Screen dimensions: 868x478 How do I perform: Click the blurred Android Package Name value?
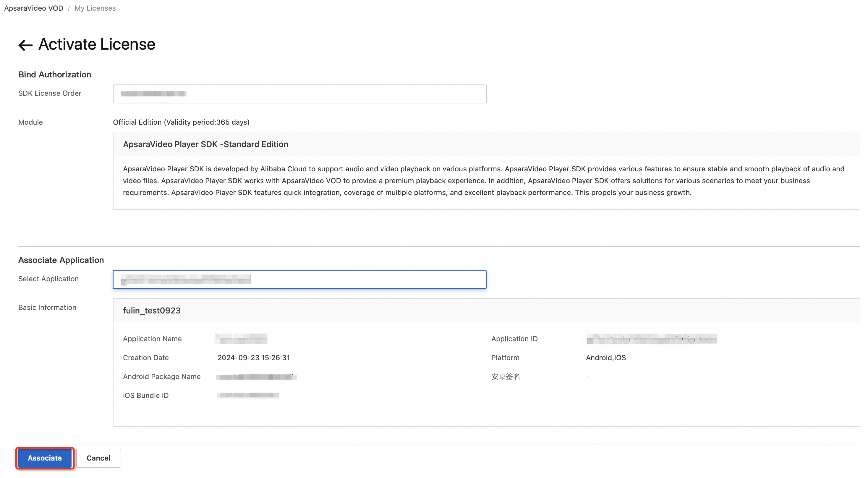(256, 377)
